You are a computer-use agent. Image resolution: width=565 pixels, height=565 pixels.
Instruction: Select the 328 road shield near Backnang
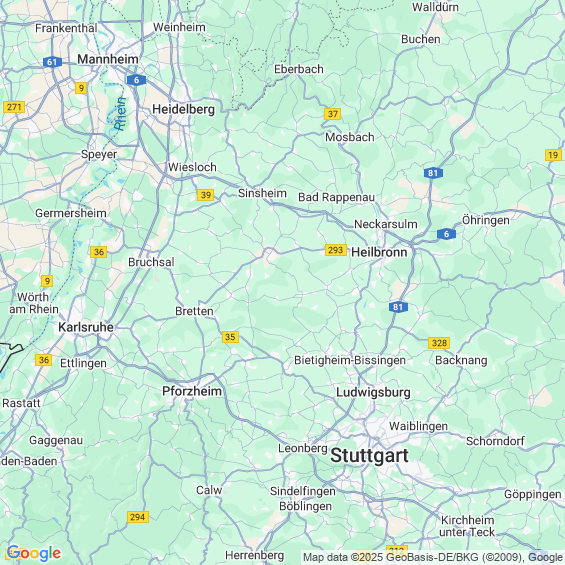click(439, 343)
